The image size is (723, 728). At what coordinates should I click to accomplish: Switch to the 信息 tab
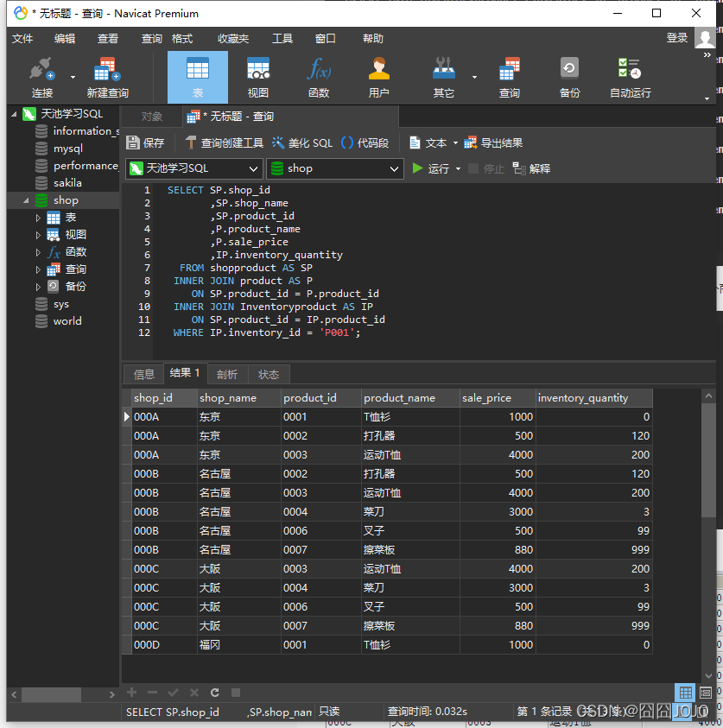pos(144,374)
